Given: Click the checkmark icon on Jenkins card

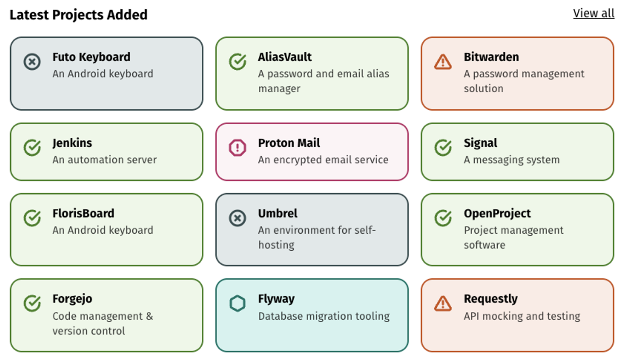Looking at the screenshot, I should point(32,148).
